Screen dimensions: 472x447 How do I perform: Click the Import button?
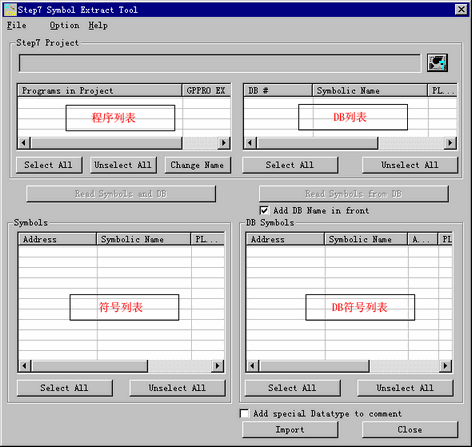pos(290,430)
